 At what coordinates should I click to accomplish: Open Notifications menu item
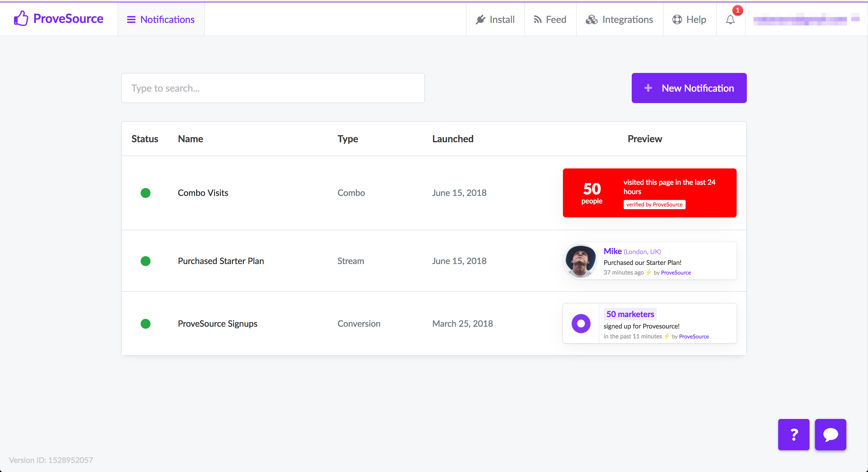point(161,19)
